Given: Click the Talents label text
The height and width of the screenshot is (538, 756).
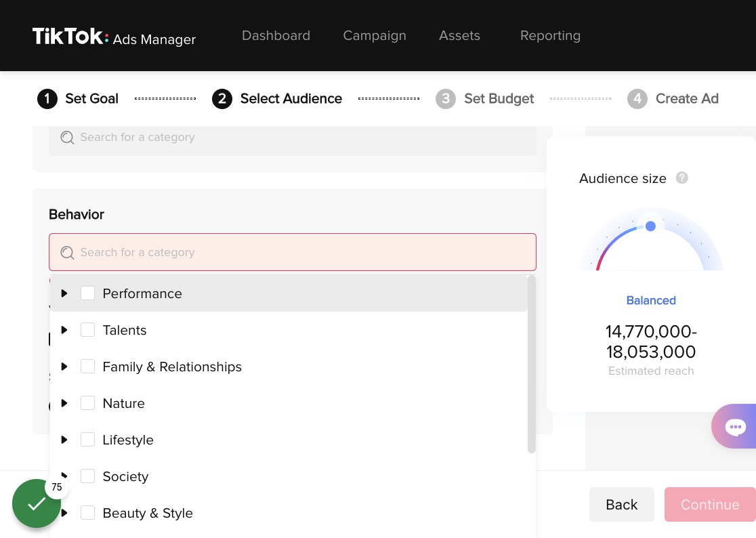Looking at the screenshot, I should click(x=125, y=330).
